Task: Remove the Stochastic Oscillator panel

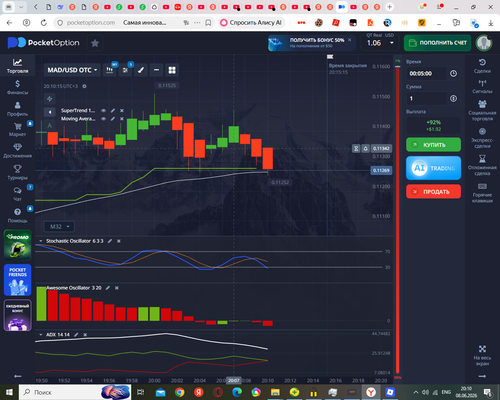Action: click(119, 241)
